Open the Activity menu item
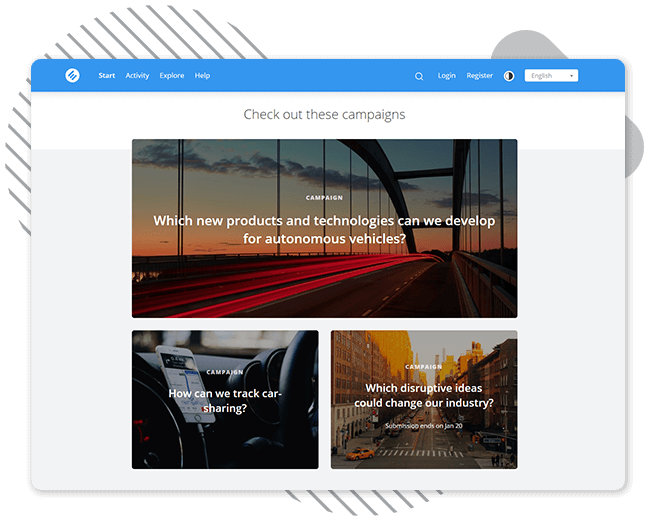The image size is (656, 524). (137, 76)
